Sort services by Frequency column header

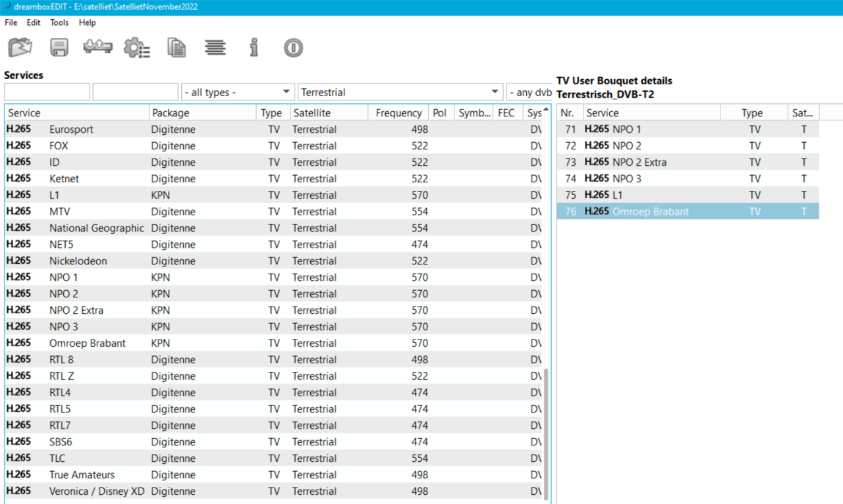[x=398, y=113]
